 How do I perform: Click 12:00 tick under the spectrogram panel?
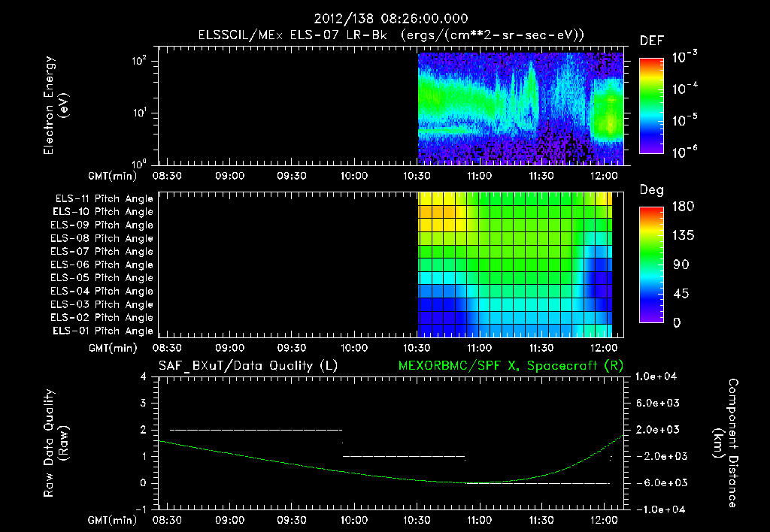coord(604,176)
